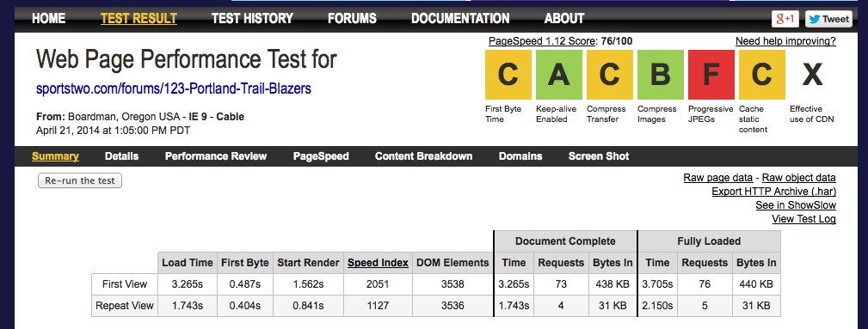Click the Google +1 button
The height and width of the screenshot is (329, 868).
coord(785,19)
